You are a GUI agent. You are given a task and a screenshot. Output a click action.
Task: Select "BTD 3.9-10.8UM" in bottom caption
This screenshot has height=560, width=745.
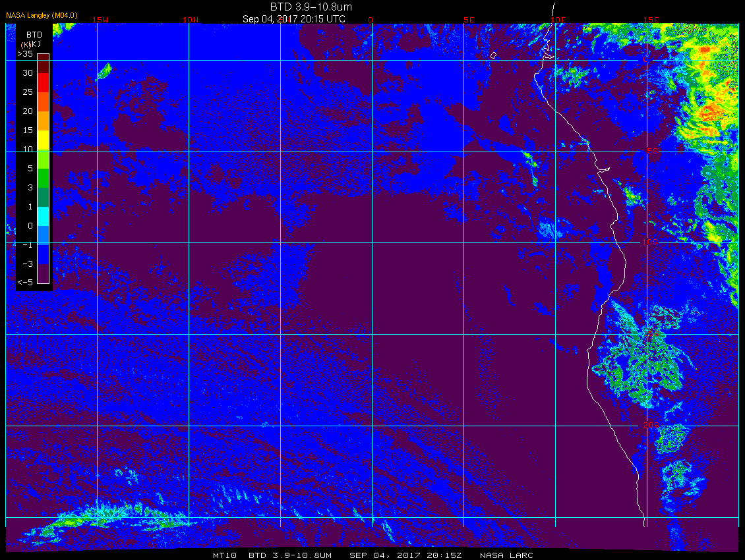coord(290,555)
